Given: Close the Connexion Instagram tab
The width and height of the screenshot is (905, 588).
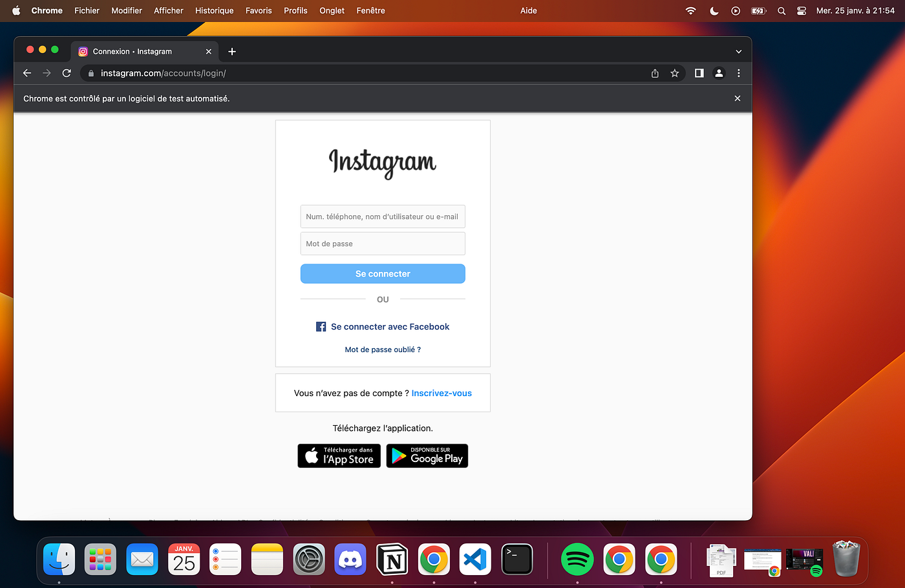Looking at the screenshot, I should pos(209,52).
